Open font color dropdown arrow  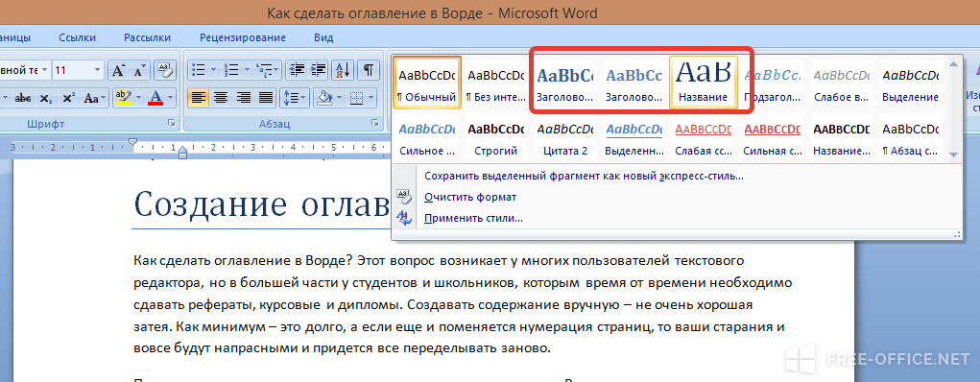[x=171, y=98]
